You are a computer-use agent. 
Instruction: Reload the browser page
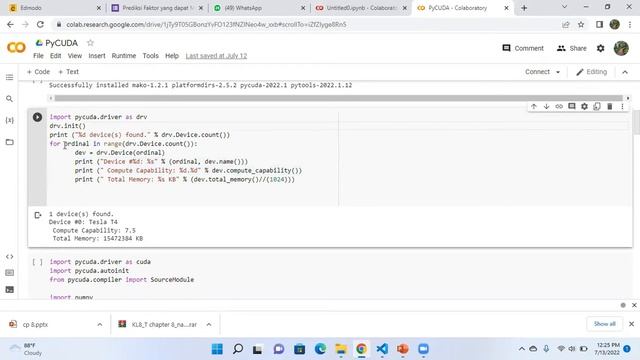pyautogui.click(x=40, y=24)
